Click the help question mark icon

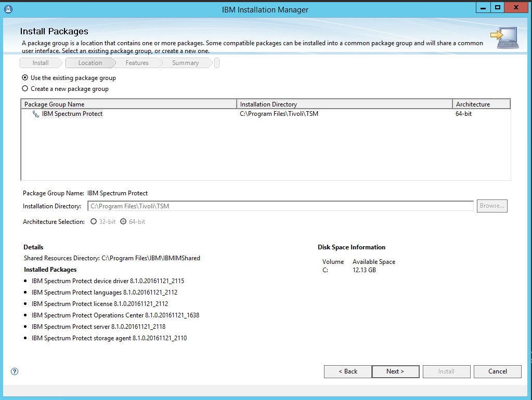(x=15, y=371)
